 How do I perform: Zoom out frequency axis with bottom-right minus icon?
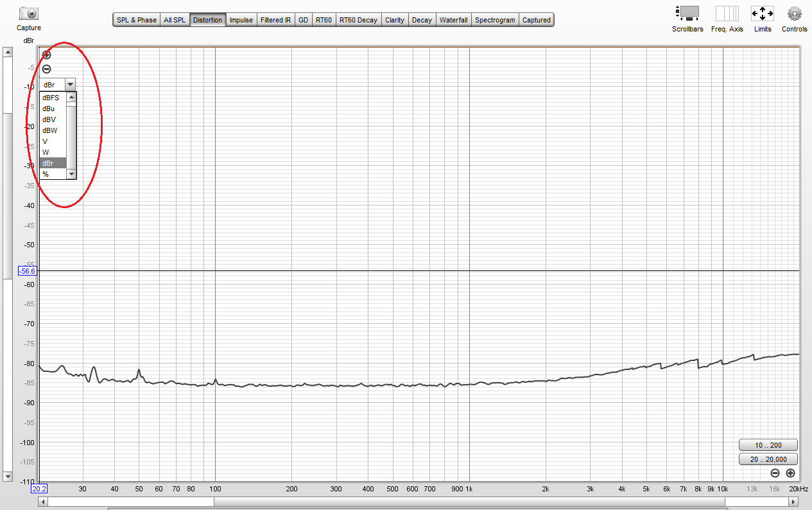(775, 473)
